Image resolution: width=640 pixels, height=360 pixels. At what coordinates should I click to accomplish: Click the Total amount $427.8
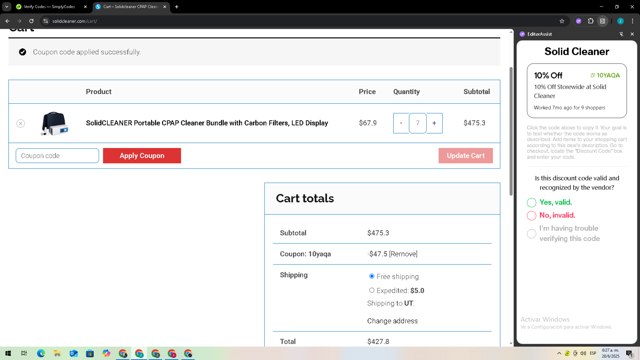coord(378,341)
